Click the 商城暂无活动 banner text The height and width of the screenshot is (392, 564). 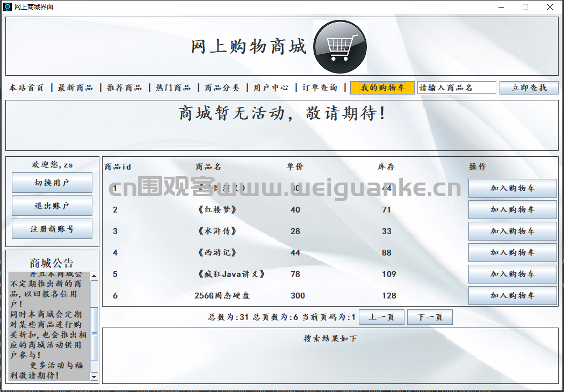pos(283,113)
